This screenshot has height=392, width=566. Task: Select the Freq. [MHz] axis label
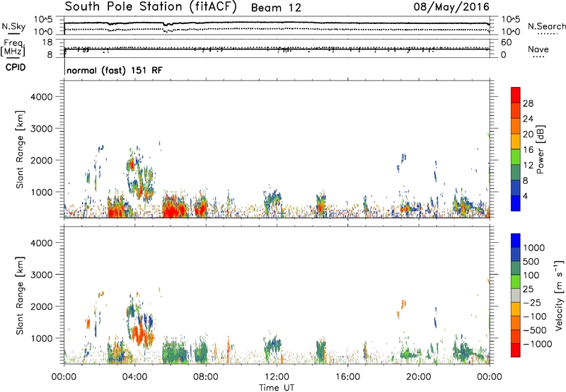click(x=13, y=48)
